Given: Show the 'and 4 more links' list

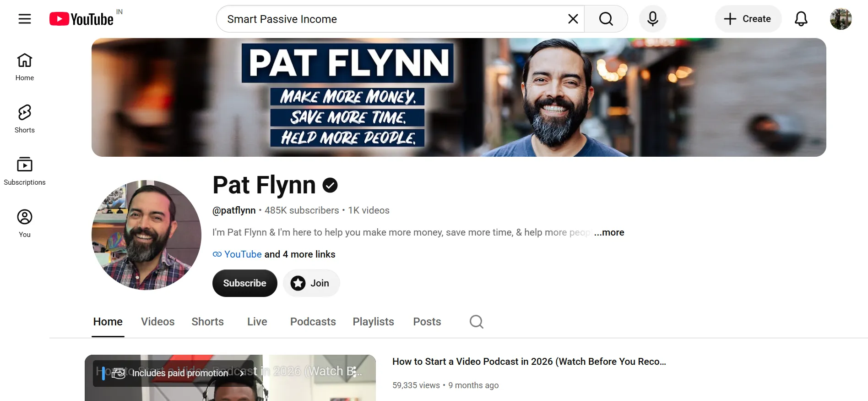Looking at the screenshot, I should pyautogui.click(x=300, y=254).
